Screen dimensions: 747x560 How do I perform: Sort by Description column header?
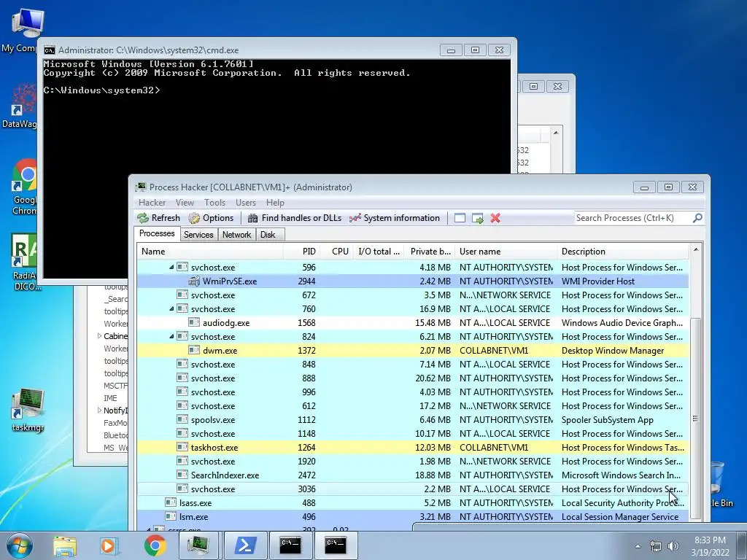[623, 252]
